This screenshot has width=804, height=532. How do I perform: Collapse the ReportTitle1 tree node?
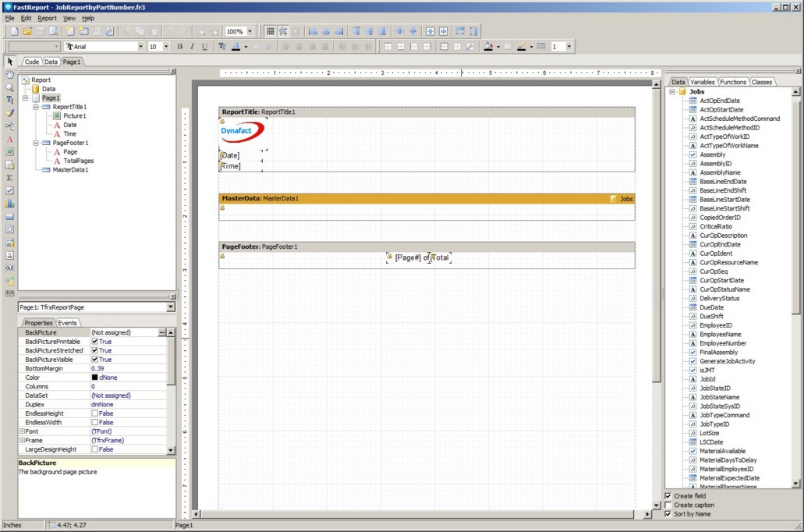[36, 107]
